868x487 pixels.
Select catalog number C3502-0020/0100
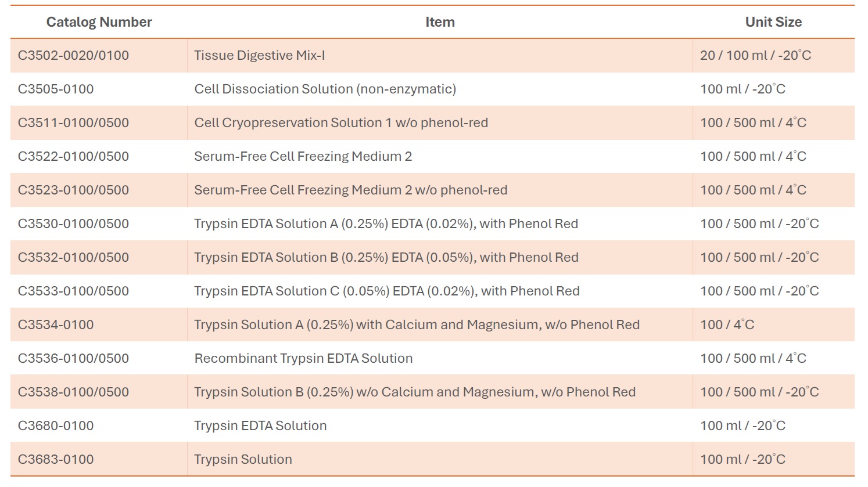tap(73, 56)
